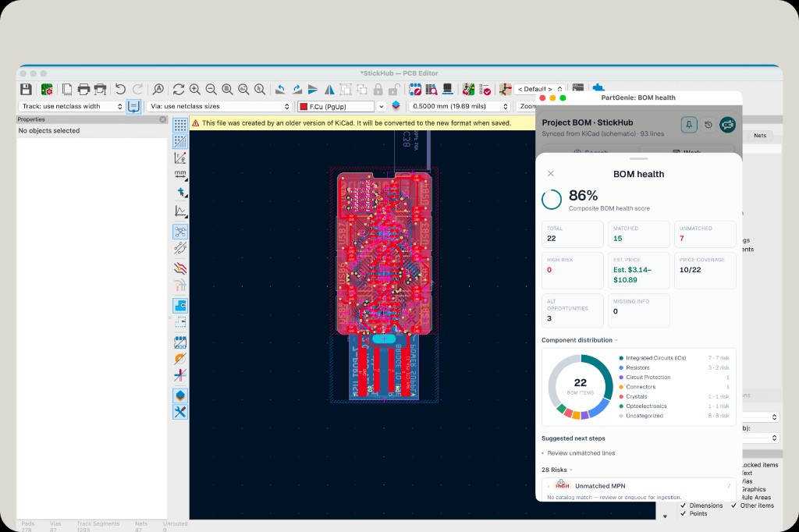
Task: Open page settings sheet icon
Action: 67,89
